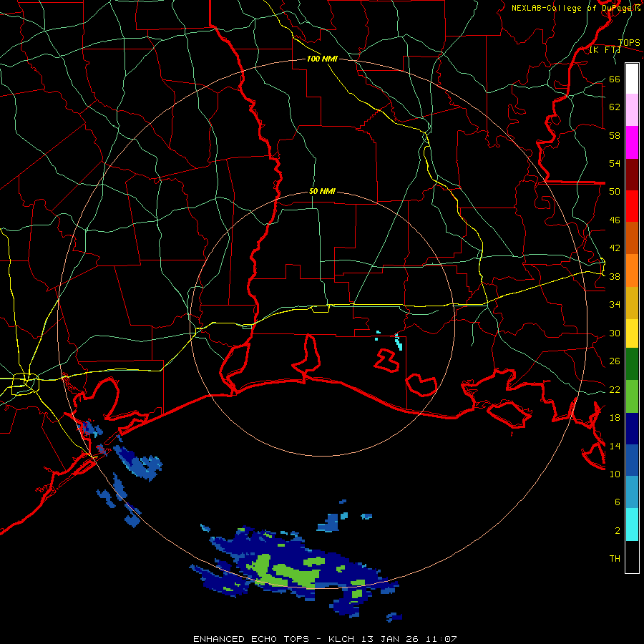Click the legend value 66

[615, 79]
